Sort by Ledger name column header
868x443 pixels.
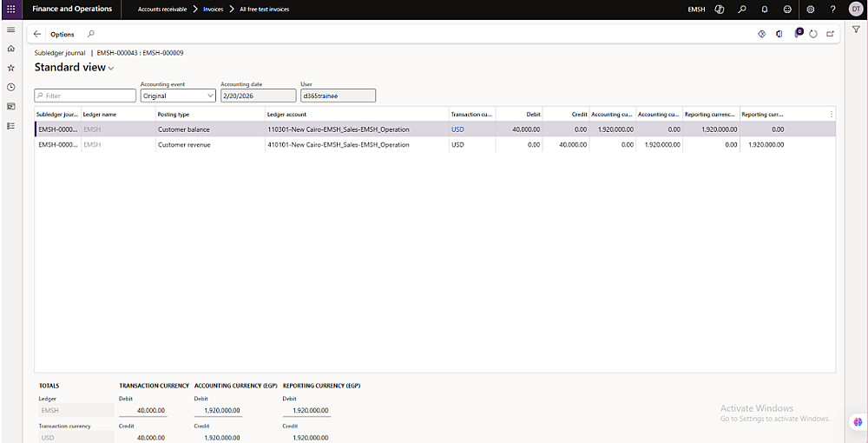coord(118,114)
